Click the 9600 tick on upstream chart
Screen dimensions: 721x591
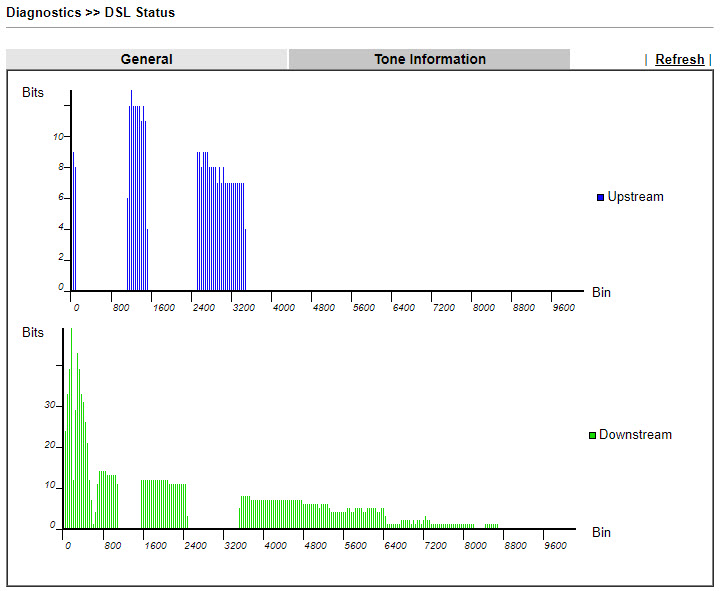click(x=564, y=308)
